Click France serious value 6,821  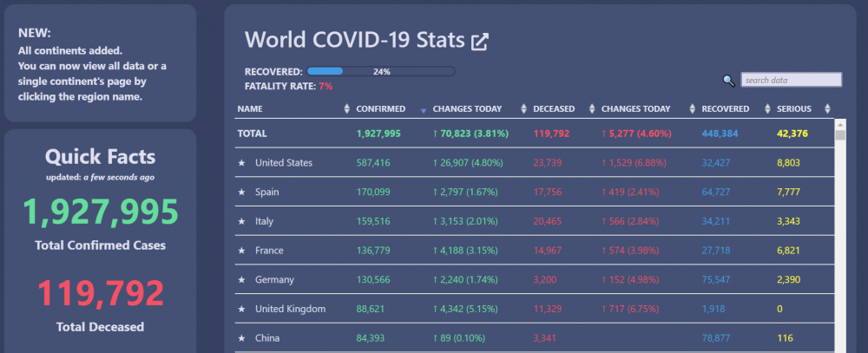point(788,251)
